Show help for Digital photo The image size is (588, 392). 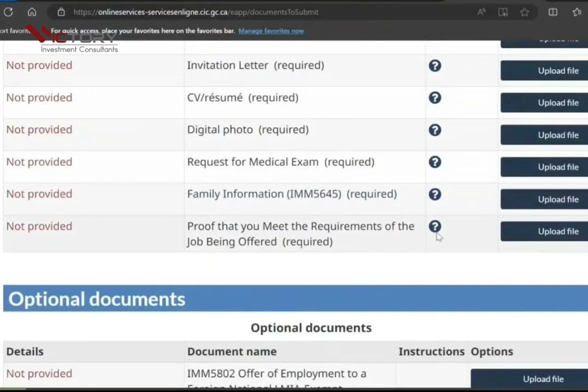pyautogui.click(x=435, y=130)
